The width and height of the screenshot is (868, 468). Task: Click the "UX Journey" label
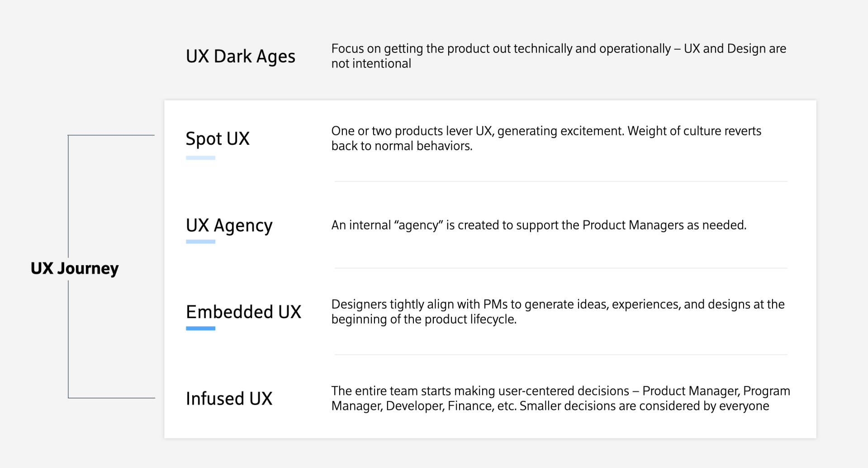point(75,268)
